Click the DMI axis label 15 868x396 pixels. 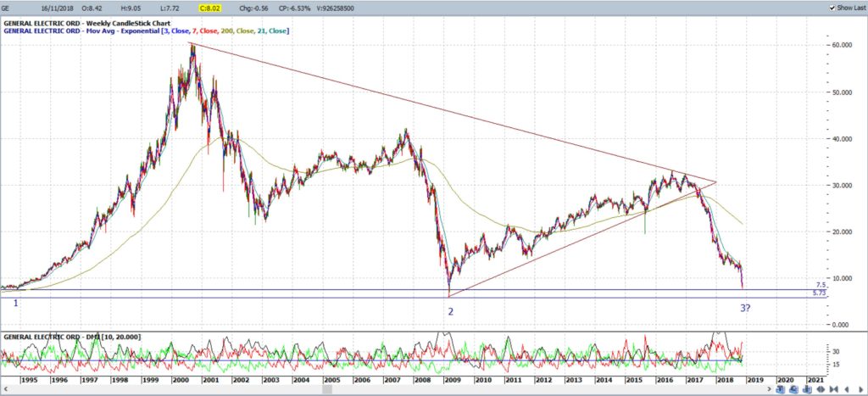[837, 365]
